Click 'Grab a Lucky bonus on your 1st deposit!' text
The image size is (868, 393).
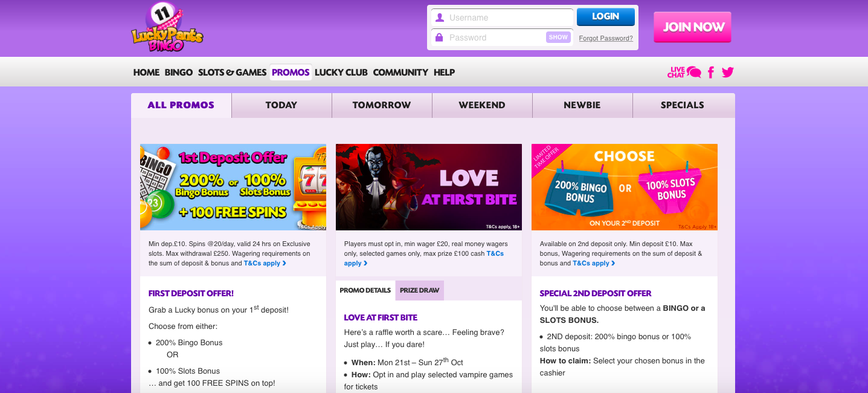point(219,310)
